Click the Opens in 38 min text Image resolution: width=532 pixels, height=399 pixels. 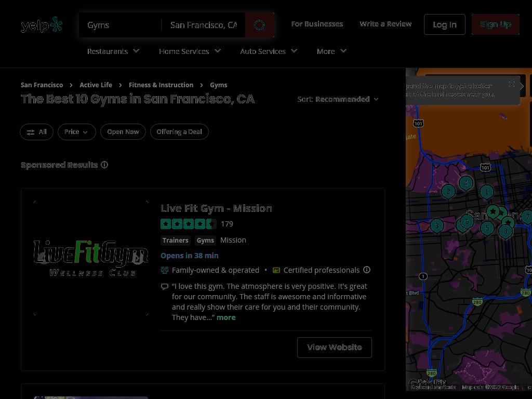189,256
